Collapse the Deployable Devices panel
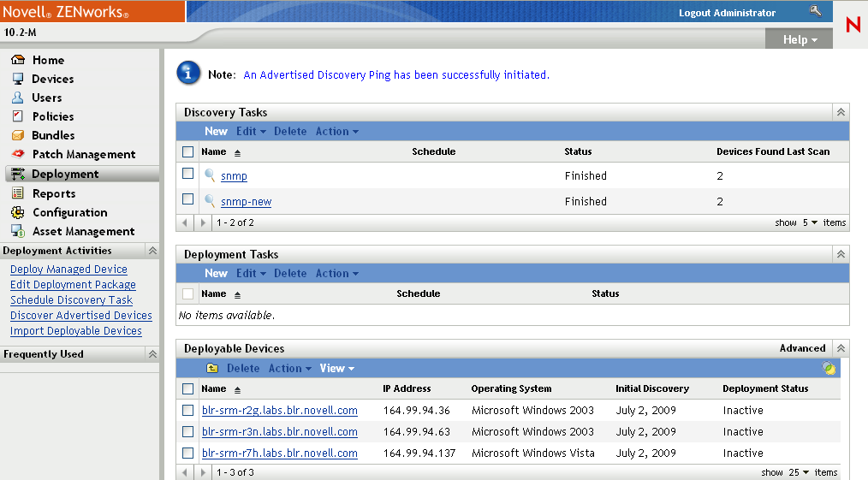The height and width of the screenshot is (480, 868). 841,348
